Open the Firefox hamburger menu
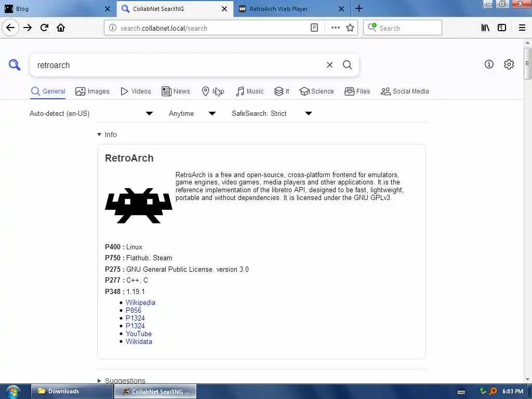532x399 pixels. coord(522,28)
